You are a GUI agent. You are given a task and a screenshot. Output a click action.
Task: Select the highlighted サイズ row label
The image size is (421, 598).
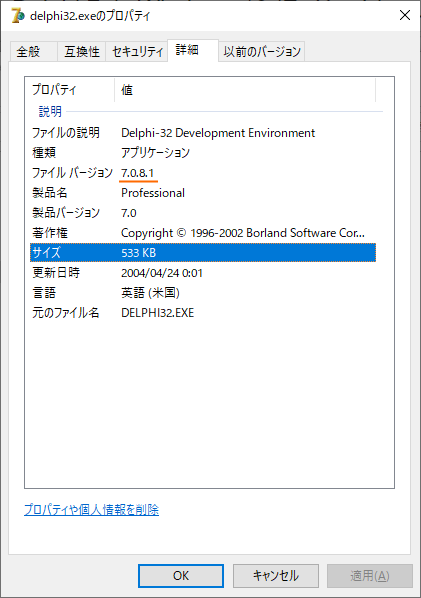tap(46, 252)
